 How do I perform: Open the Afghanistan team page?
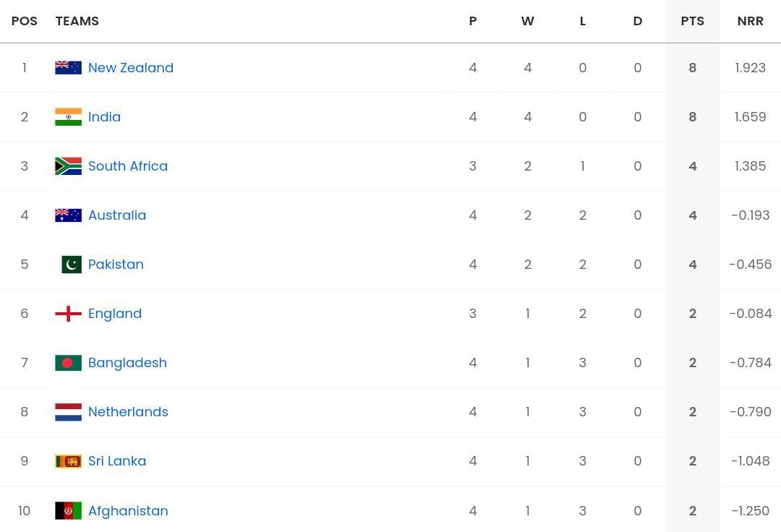coord(128,510)
